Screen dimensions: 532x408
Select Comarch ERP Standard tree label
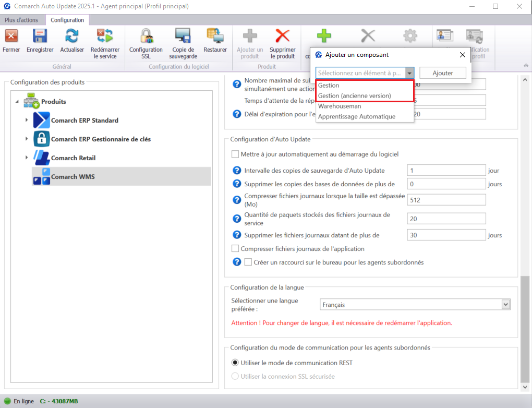point(84,120)
